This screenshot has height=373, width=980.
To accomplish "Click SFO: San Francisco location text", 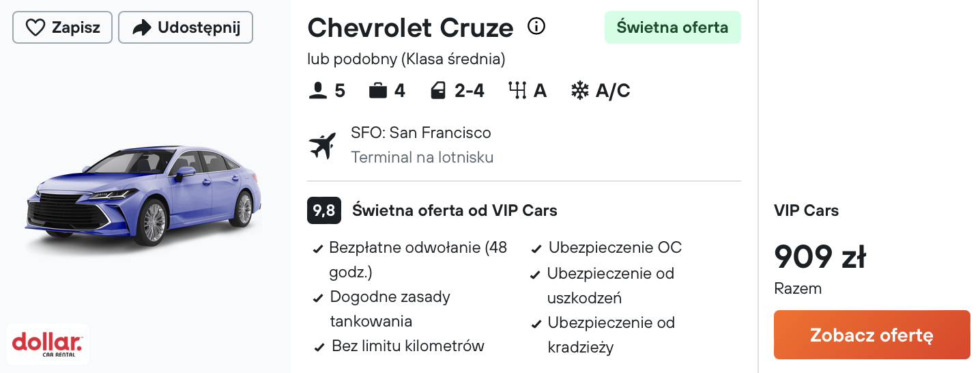I will coord(420,133).
